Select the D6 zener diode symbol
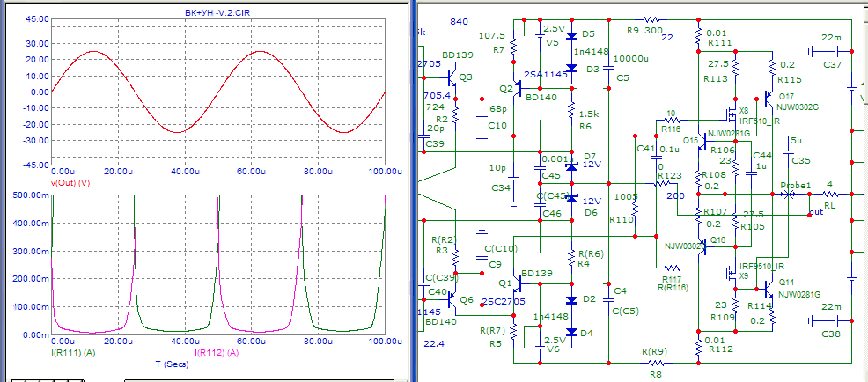The image size is (868, 382). pyautogui.click(x=572, y=198)
